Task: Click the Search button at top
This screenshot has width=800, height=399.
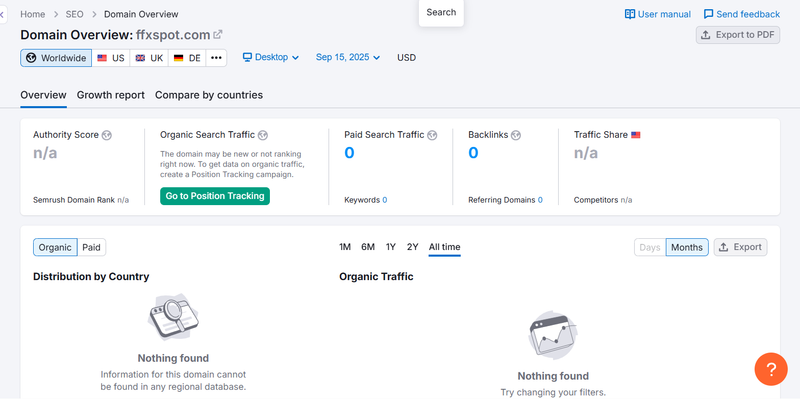Action: pyautogui.click(x=441, y=12)
